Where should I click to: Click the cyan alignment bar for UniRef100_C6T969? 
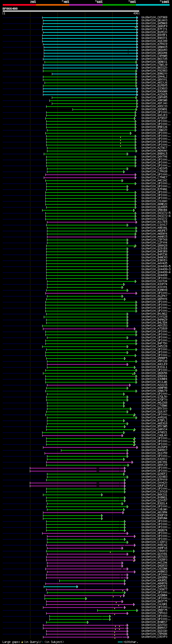point(90,18)
